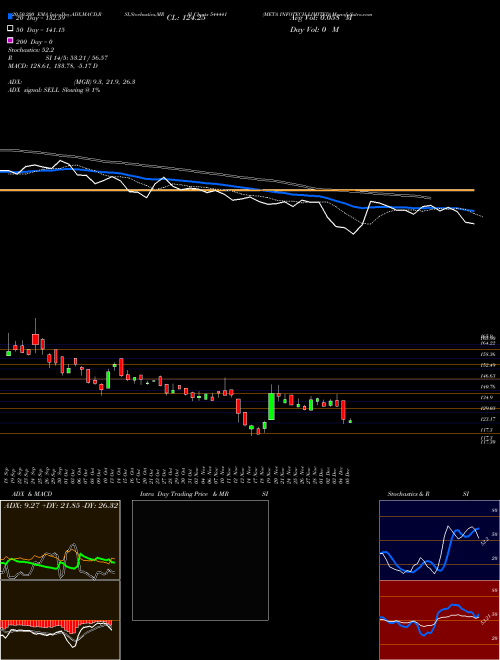Click the 'MACD: 128.61, 133.78, -5.17 D' line
Image resolution: width=500 pixels, height=660 pixels.
[x=53, y=66]
